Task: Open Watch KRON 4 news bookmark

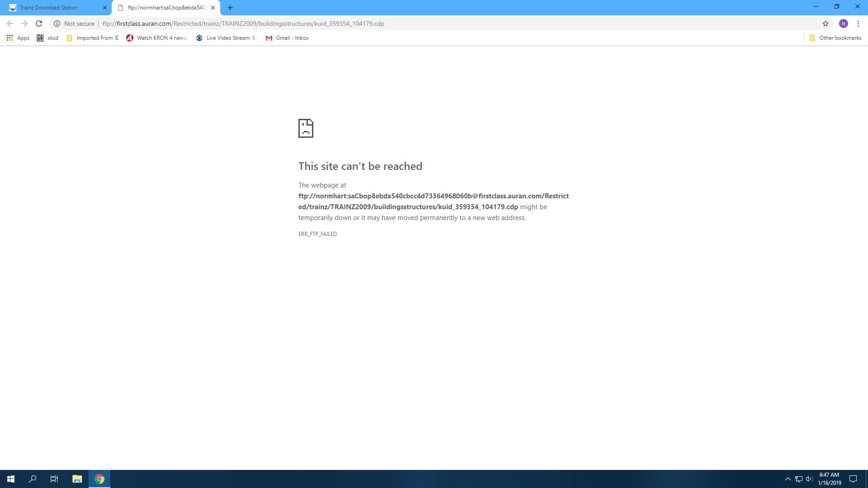Action: (157, 38)
